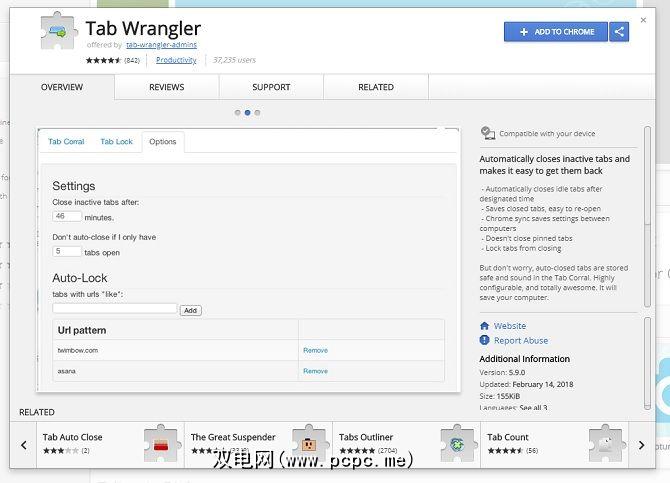
Task: Select the first screenshot carousel dot
Action: [238, 113]
